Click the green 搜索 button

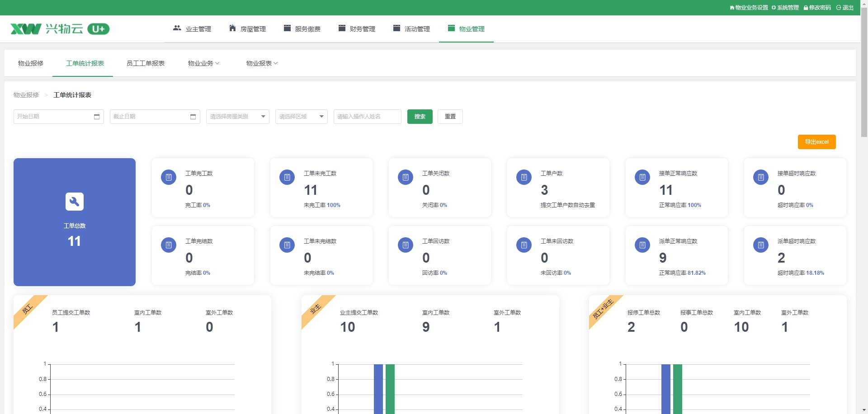click(420, 117)
